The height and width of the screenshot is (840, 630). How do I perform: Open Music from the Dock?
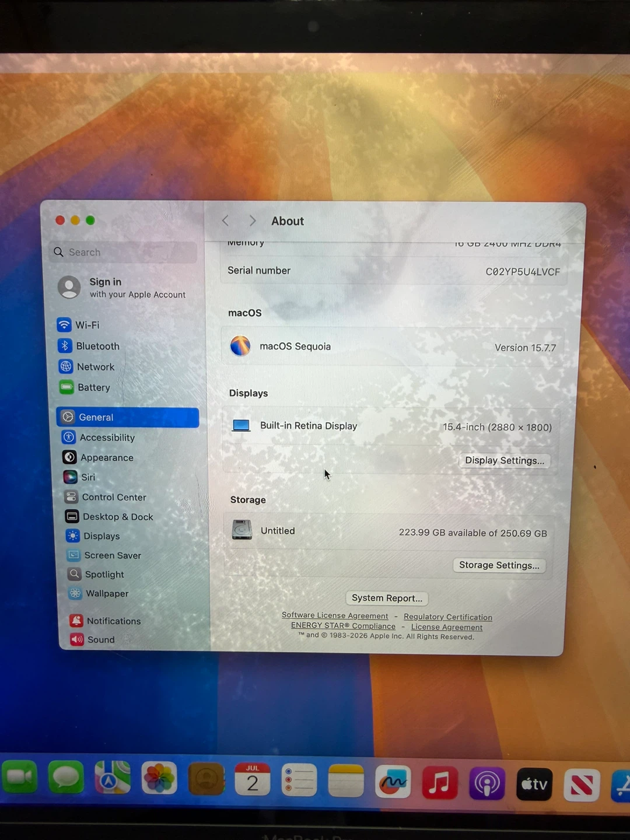click(439, 782)
